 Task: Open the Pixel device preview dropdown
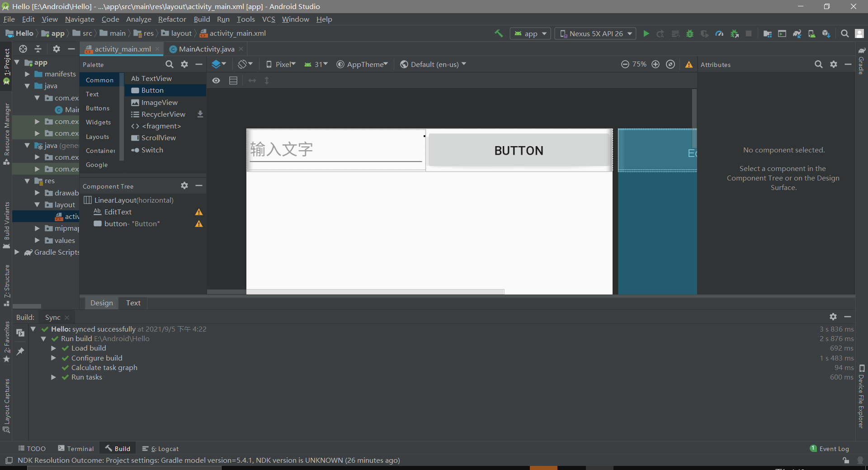pos(281,64)
